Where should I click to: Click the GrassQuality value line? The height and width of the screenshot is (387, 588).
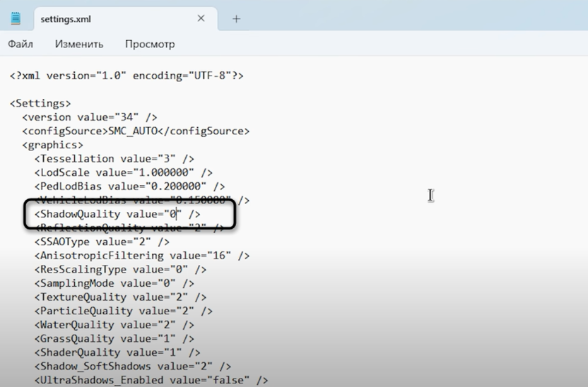(x=114, y=339)
